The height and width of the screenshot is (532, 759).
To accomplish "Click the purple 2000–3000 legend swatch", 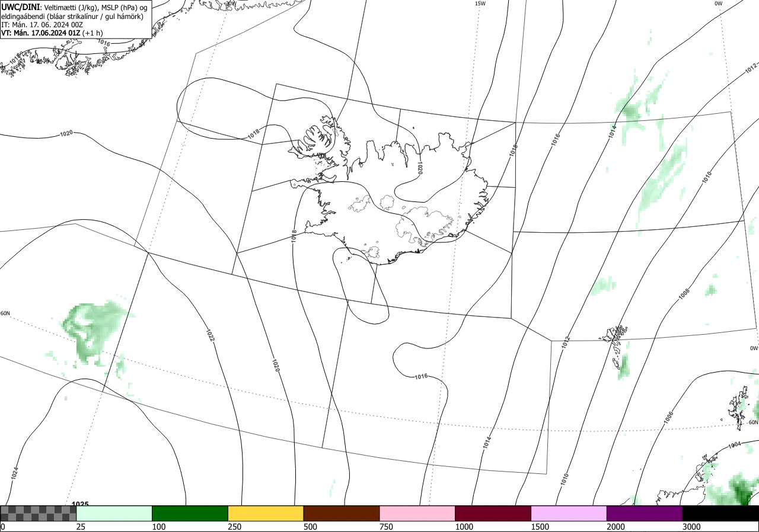I will coord(645,513).
